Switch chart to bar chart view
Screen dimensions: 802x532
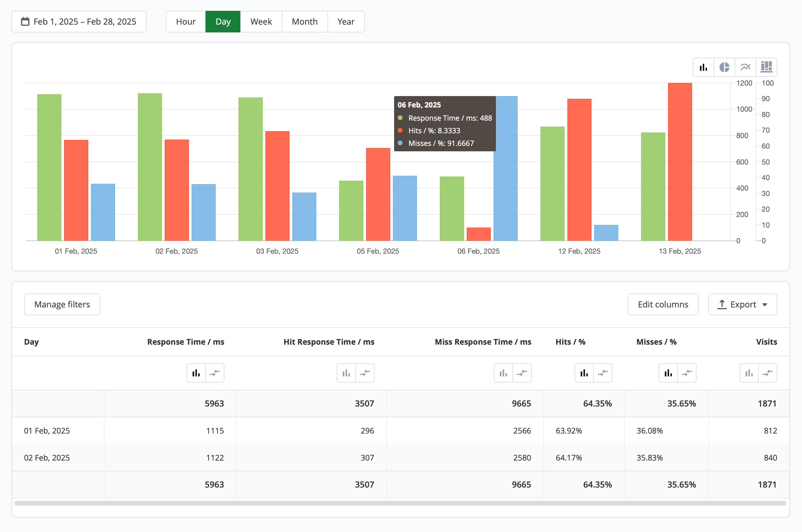(x=703, y=67)
